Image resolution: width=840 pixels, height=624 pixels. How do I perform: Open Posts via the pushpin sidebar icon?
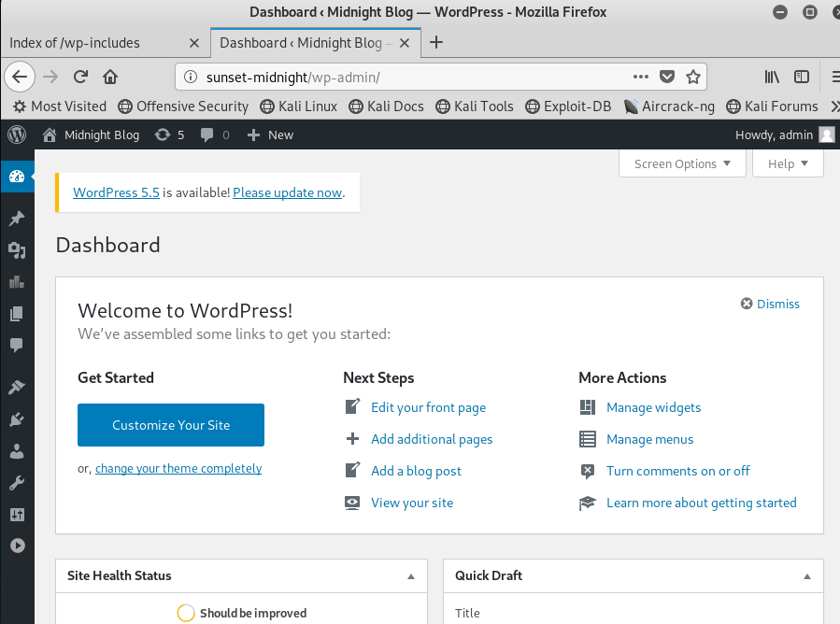coord(17,218)
